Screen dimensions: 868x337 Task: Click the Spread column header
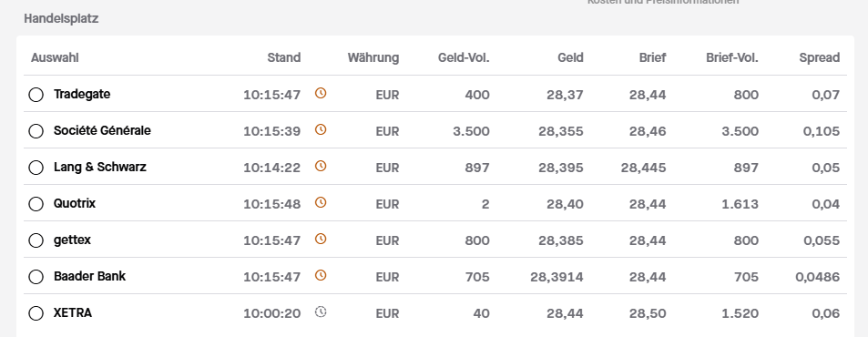pyautogui.click(x=820, y=57)
